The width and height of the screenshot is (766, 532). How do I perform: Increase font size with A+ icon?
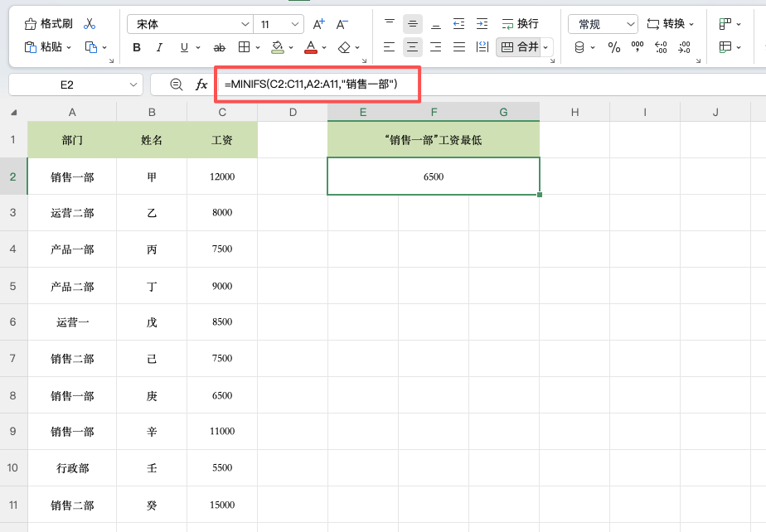pos(319,24)
